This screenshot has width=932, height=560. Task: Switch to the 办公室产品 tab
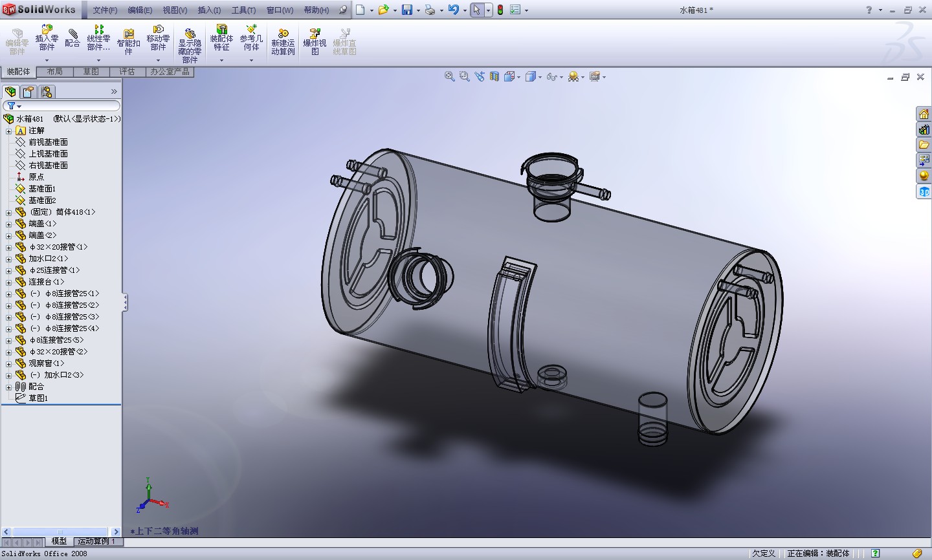coord(170,72)
